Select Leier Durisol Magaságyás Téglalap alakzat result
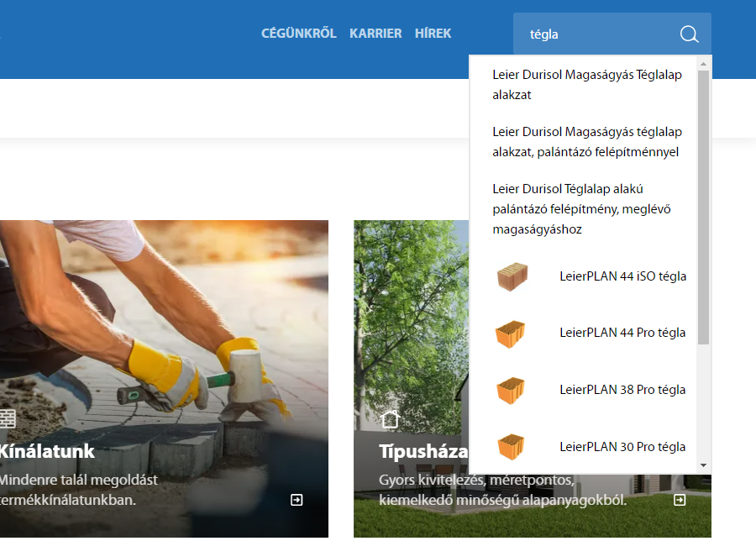Image resolution: width=756 pixels, height=541 pixels. click(587, 85)
